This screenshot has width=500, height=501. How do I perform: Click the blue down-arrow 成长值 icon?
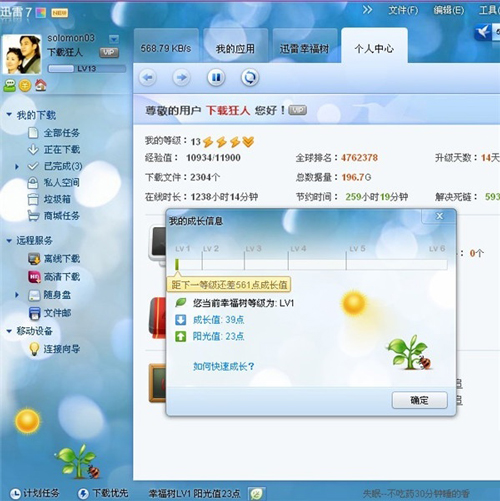180,320
